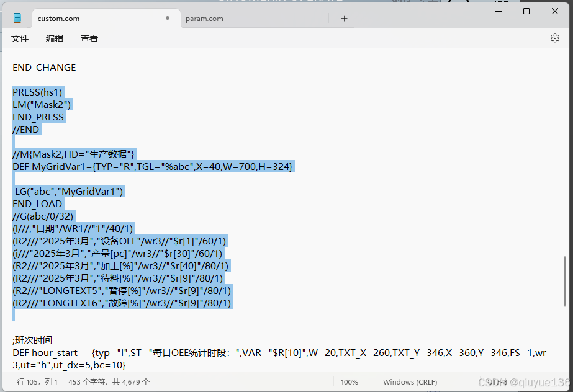Switch to the param.com tab
The image size is (573, 392).
(x=204, y=19)
